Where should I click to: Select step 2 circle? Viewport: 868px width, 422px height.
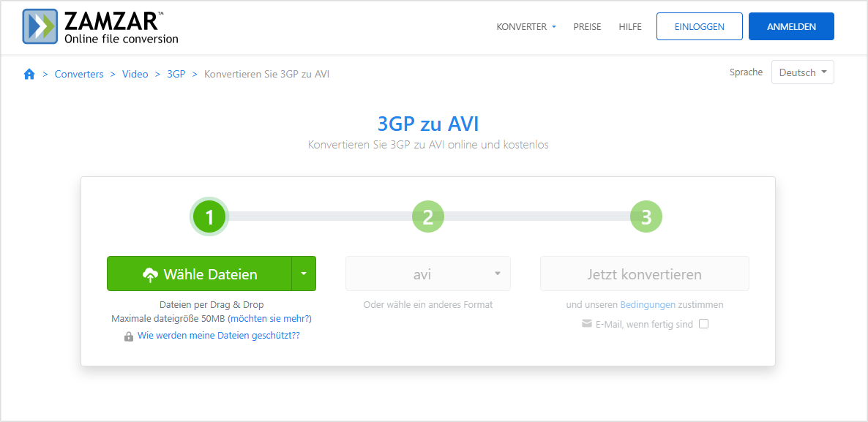[428, 217]
